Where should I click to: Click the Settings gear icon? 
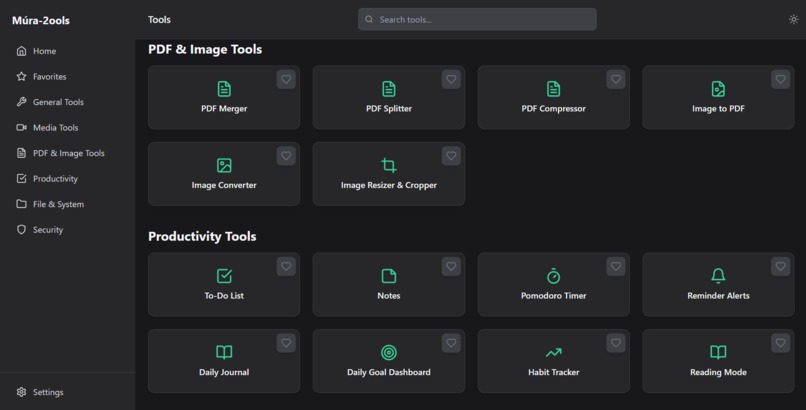[x=21, y=392]
